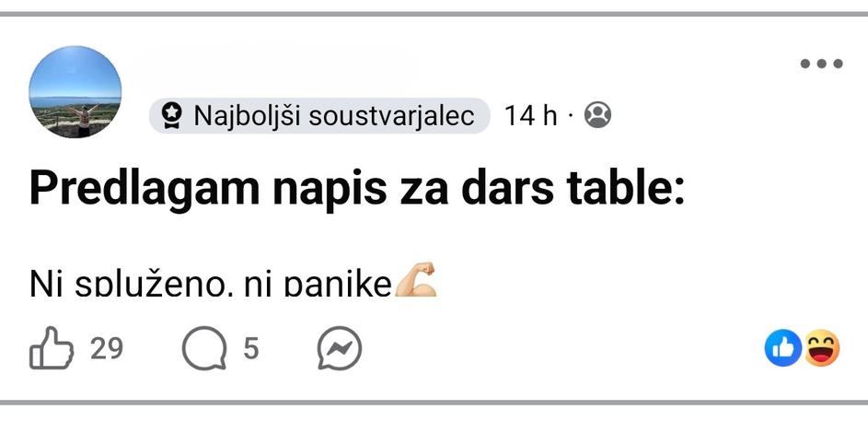View the 5 comments count
868x421 pixels.
click(x=251, y=349)
